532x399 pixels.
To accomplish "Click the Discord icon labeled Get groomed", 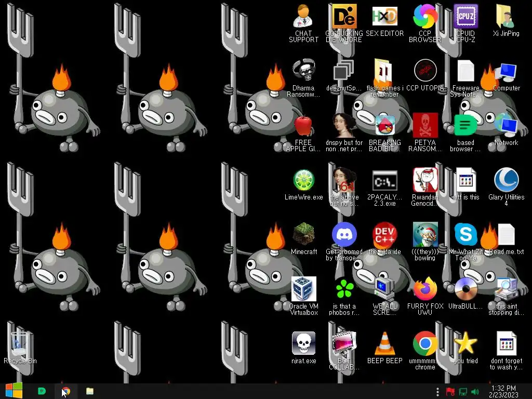I will tap(344, 234).
